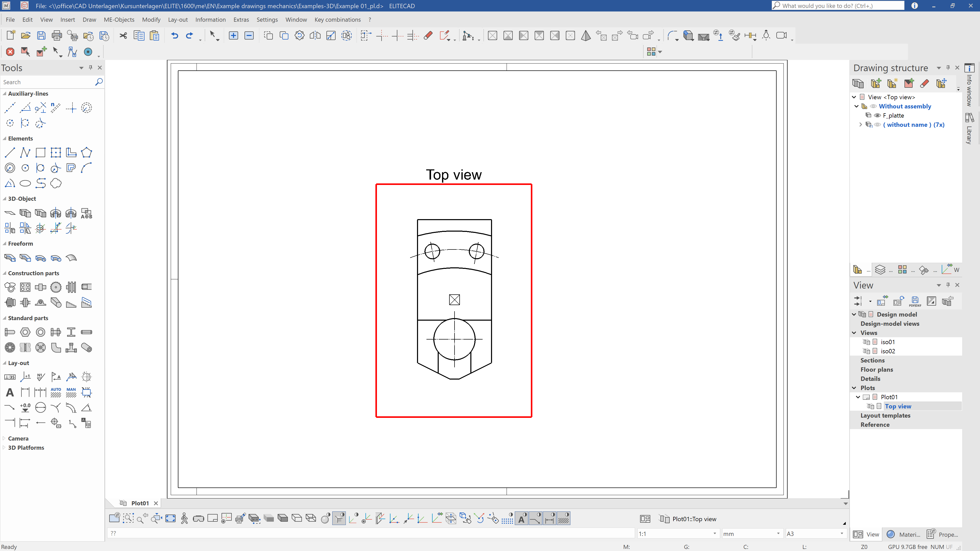Choose the Text tool in Lay-out
The width and height of the screenshot is (980, 551).
pyautogui.click(x=10, y=392)
